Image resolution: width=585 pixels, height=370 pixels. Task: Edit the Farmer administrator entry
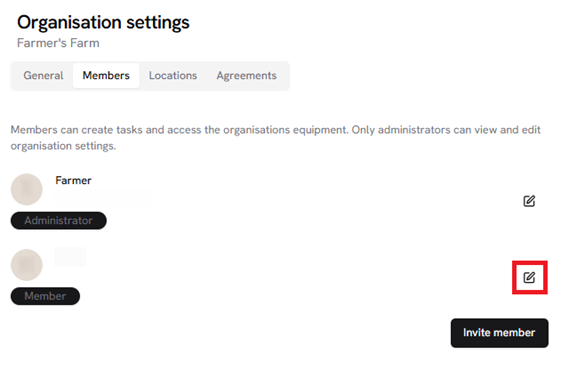click(529, 201)
